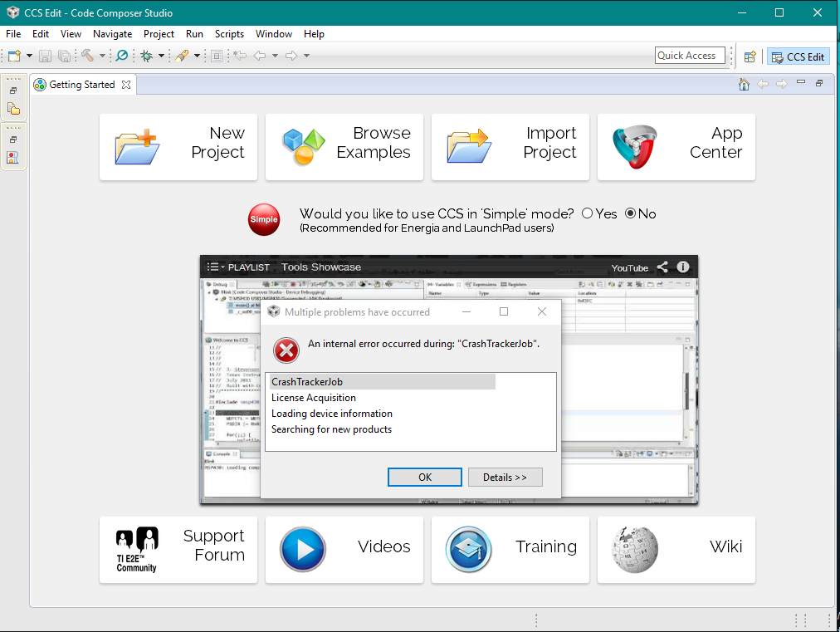
Task: Select Yes for Simple mode
Action: point(588,213)
